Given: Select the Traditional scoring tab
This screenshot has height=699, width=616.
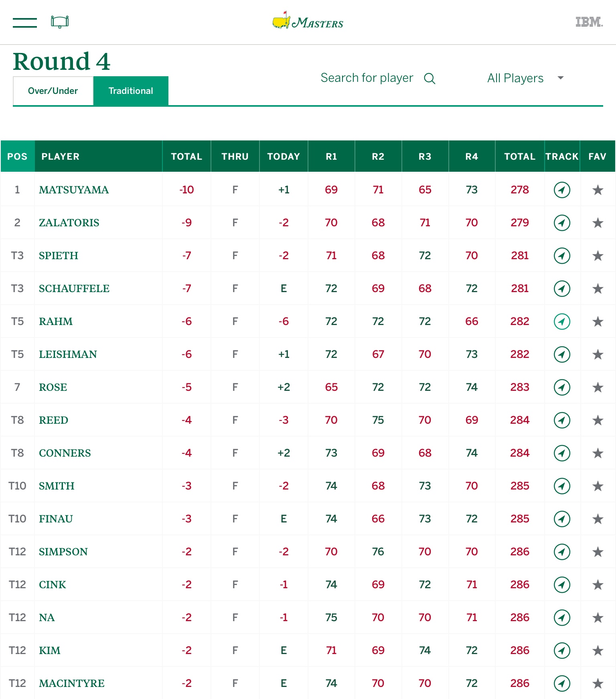Looking at the screenshot, I should pos(130,91).
